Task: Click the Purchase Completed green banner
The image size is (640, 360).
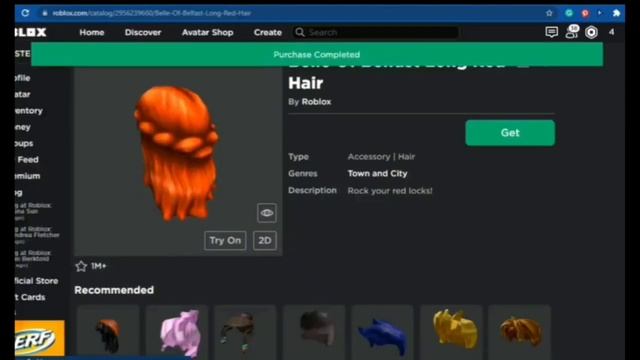Action: 317,54
